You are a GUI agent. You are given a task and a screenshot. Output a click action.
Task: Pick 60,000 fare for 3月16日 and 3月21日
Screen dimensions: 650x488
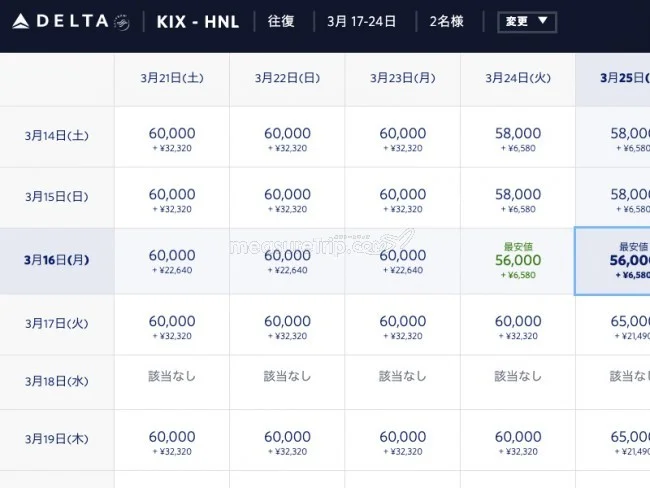172,261
